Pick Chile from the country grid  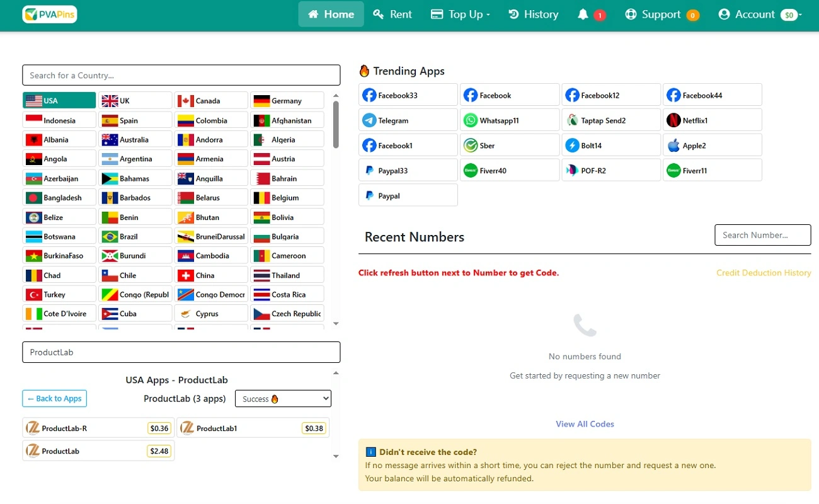coord(135,275)
